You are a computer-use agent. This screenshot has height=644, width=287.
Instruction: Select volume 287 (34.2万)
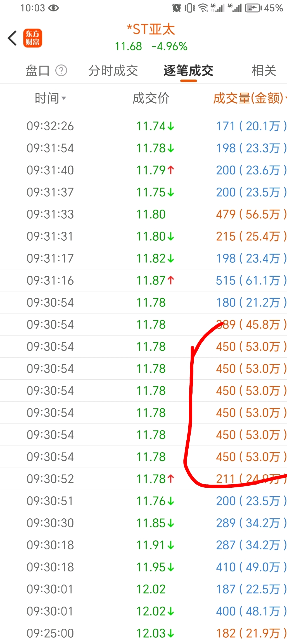point(251,545)
